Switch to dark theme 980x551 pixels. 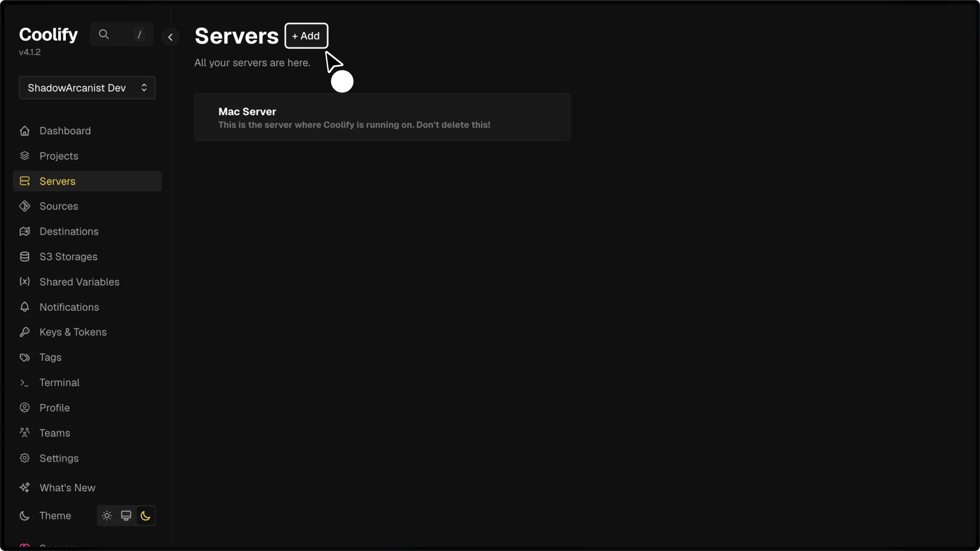pos(145,516)
